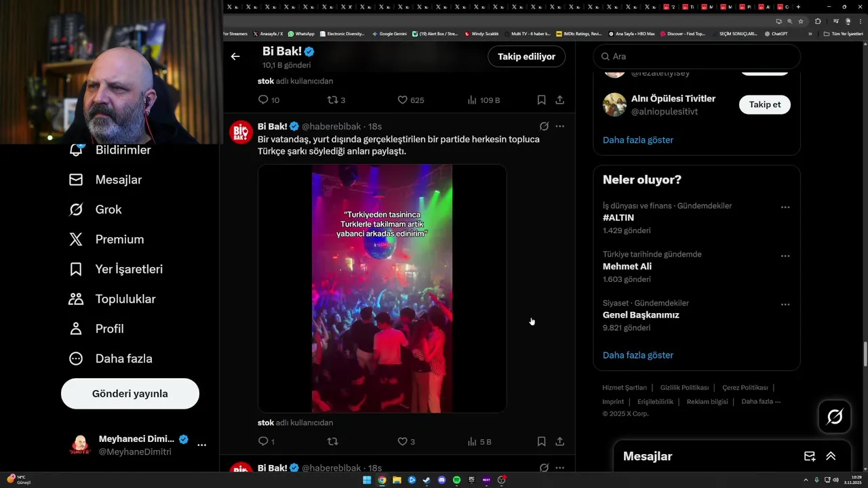Click Daha fazla göster under Neler oluyor
The image size is (868, 488).
click(638, 355)
